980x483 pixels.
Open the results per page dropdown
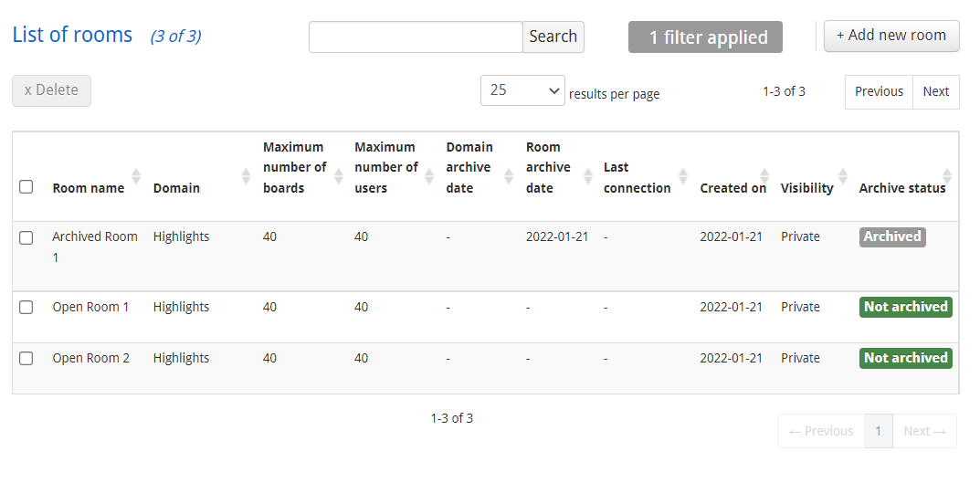[x=522, y=90]
